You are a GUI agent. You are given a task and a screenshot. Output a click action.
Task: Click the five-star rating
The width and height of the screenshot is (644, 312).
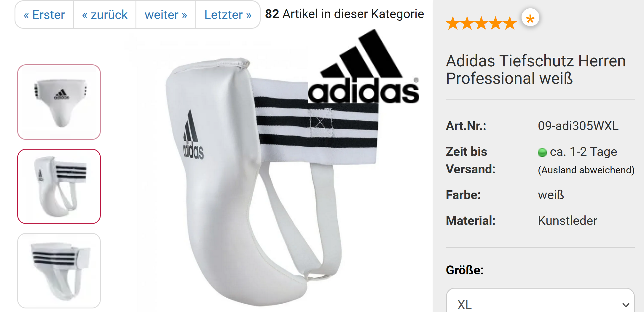(x=481, y=23)
